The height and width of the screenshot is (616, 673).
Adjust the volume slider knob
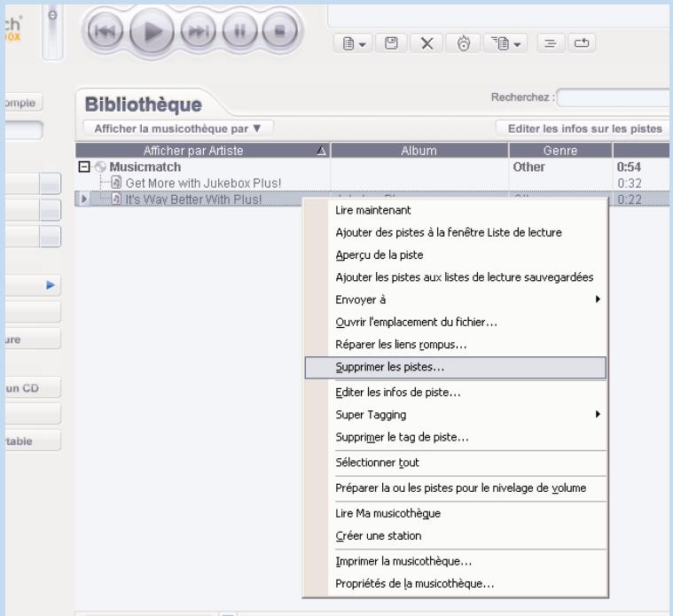point(52,16)
